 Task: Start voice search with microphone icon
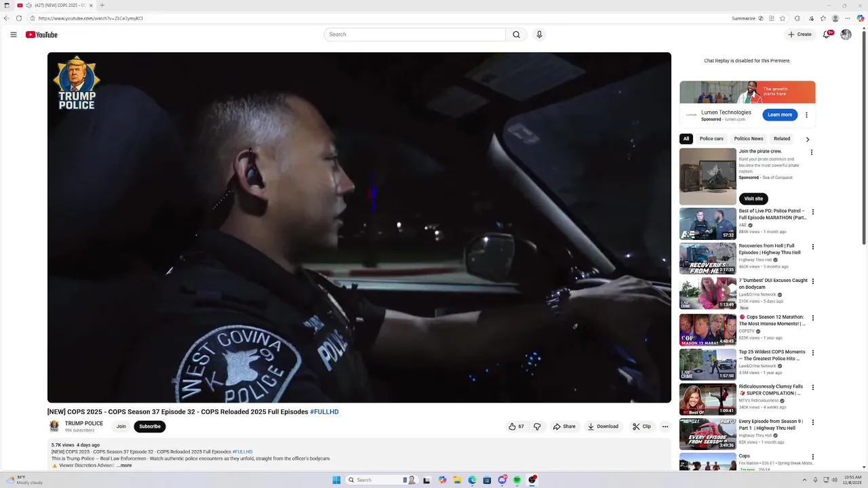(x=539, y=35)
